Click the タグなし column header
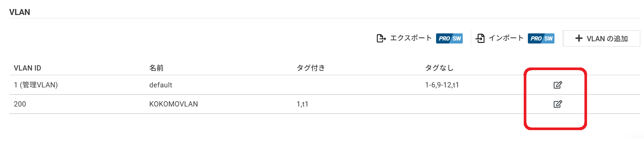644x159 pixels. [x=439, y=68]
